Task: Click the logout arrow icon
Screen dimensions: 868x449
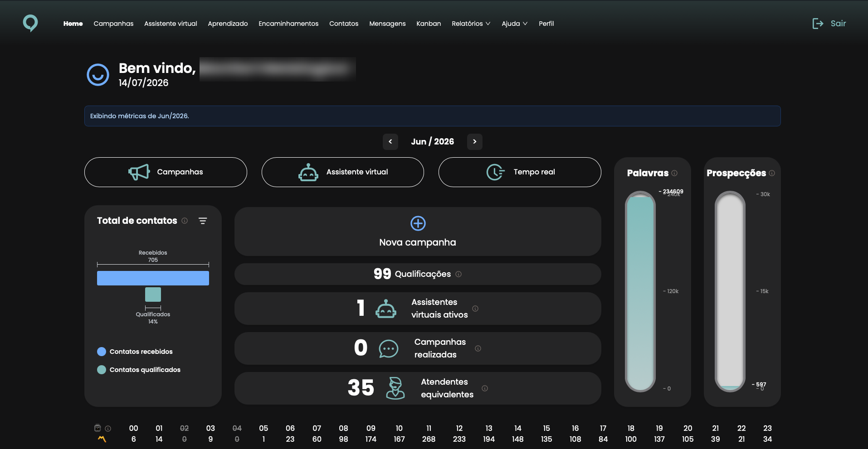Action: click(818, 24)
